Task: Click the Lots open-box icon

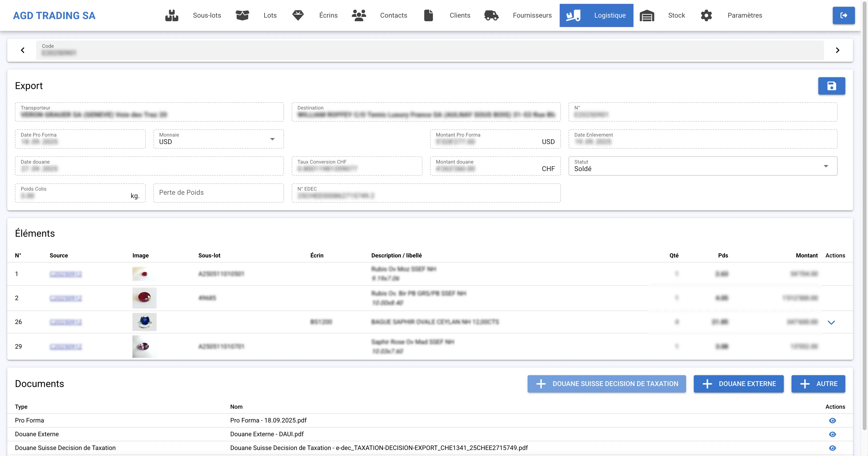Action: pos(242,15)
